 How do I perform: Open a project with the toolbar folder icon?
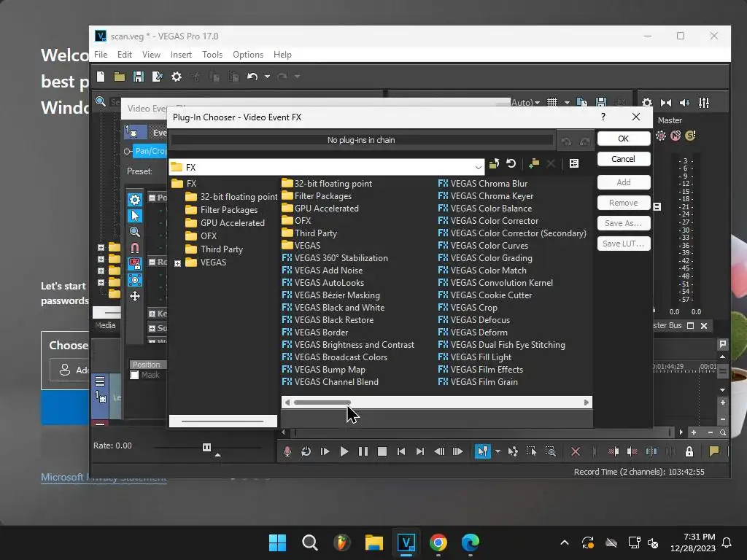pyautogui.click(x=119, y=77)
